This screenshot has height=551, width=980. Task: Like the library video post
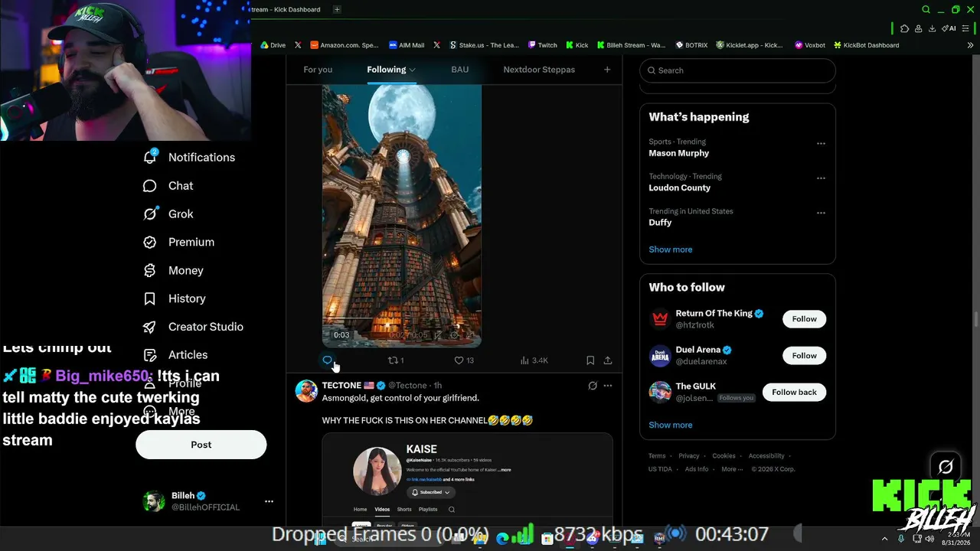(465, 360)
